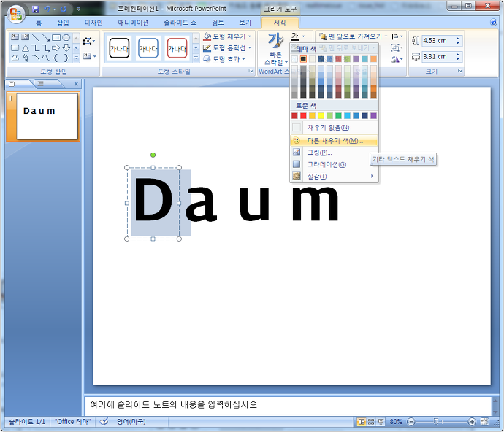Switch to the 홈 ribbon tab
The width and height of the screenshot is (504, 432).
click(x=39, y=23)
